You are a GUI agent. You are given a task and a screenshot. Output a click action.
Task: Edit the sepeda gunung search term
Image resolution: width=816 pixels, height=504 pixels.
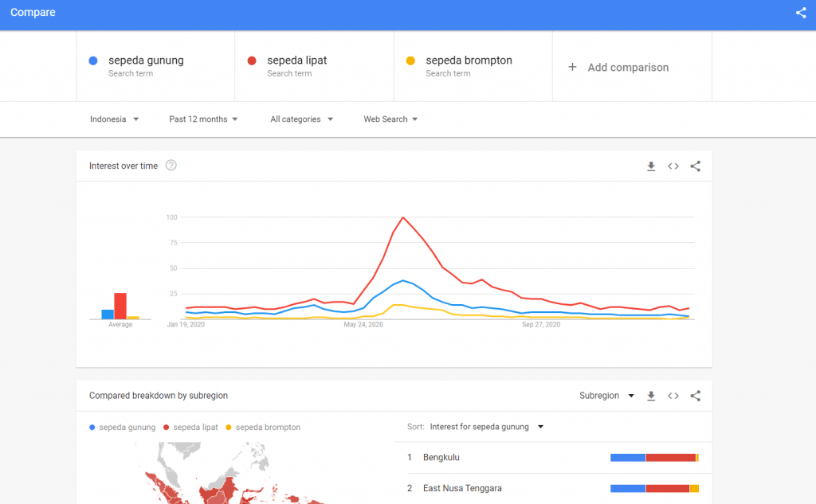click(146, 61)
